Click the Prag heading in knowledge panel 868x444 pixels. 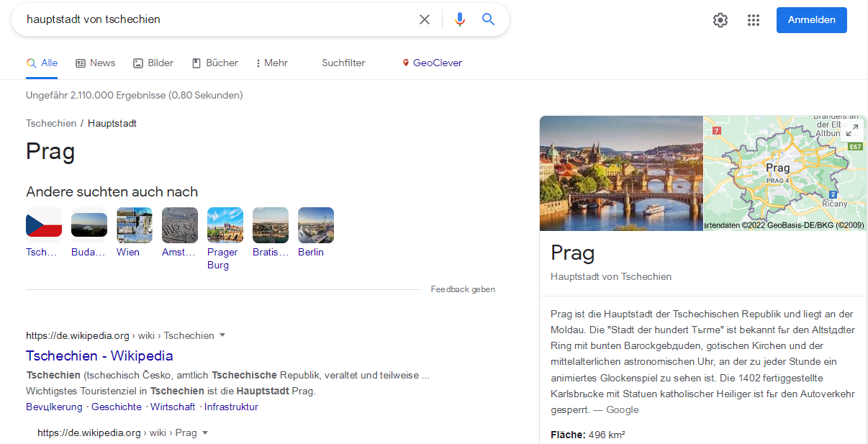tap(573, 253)
